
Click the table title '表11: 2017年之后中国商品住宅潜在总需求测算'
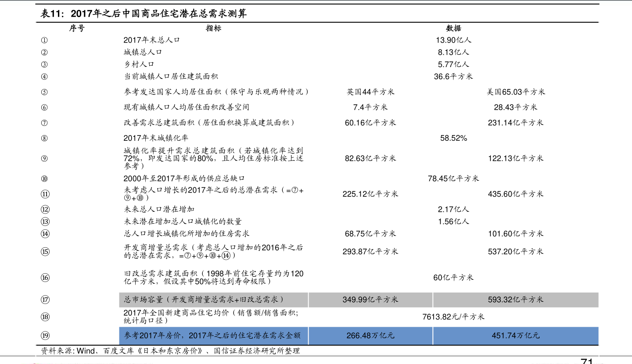tap(144, 14)
